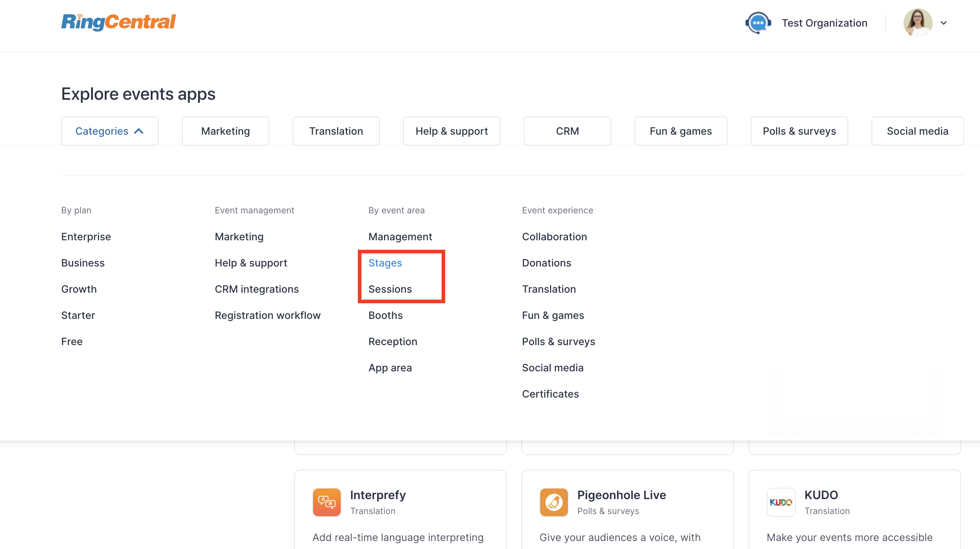
Task: Click Pigeonhole Live's Polls & surveys label
Action: 608,511
